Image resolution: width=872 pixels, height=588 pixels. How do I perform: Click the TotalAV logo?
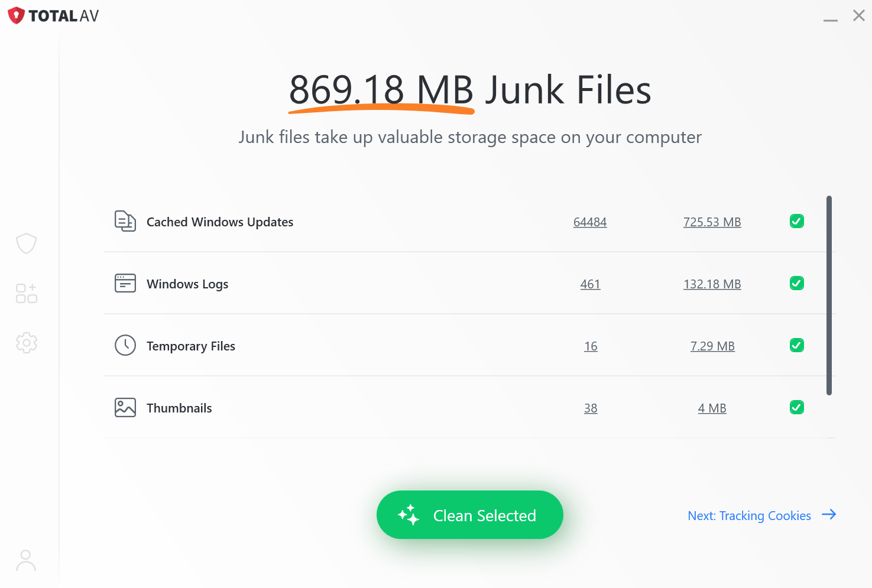point(53,16)
